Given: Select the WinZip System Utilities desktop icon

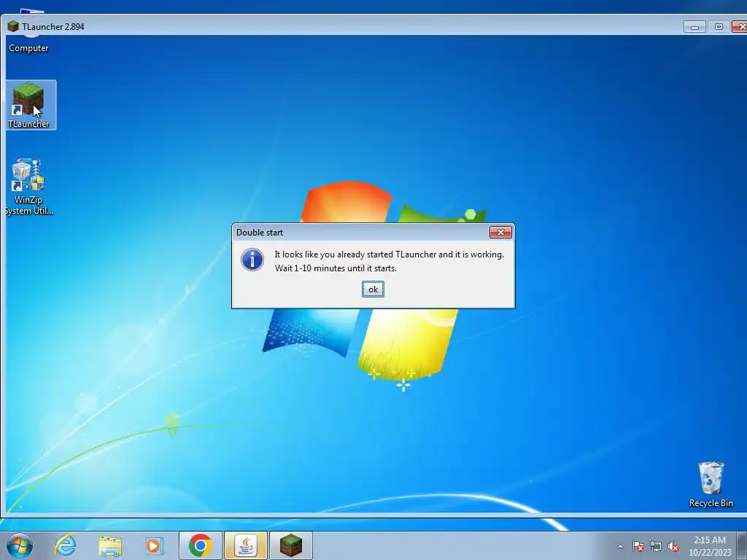Looking at the screenshot, I should pyautogui.click(x=28, y=187).
